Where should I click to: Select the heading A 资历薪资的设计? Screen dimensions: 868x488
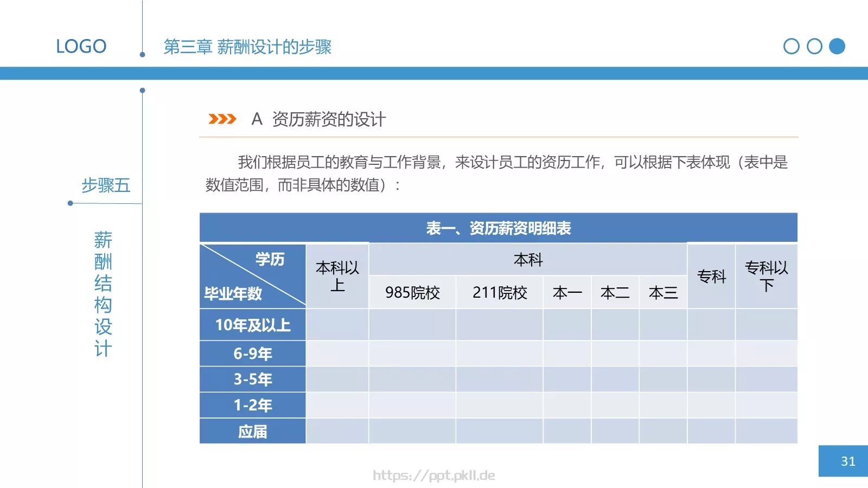pos(318,119)
